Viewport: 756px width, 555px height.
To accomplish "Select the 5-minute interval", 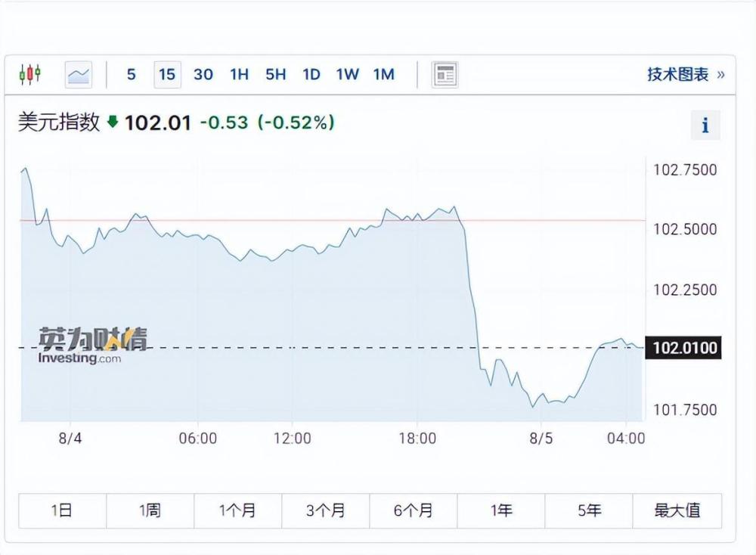I will click(x=132, y=74).
